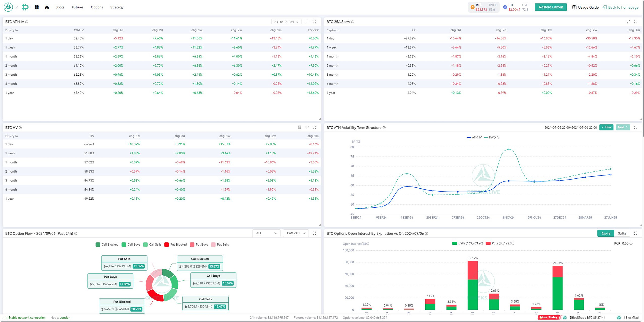Expand BTC 25Δ Skew panel to fullscreen
Screen dimensions: 644x322
(x=636, y=22)
